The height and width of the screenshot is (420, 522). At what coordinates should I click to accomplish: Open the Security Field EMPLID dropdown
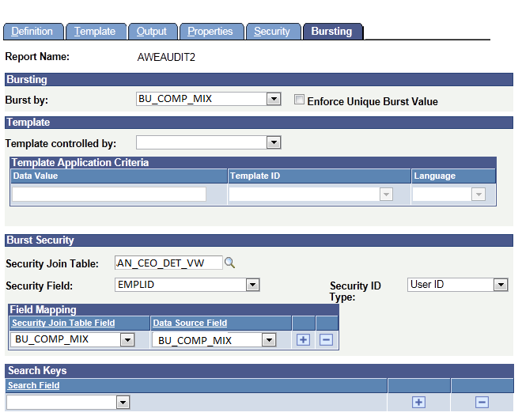(x=252, y=285)
